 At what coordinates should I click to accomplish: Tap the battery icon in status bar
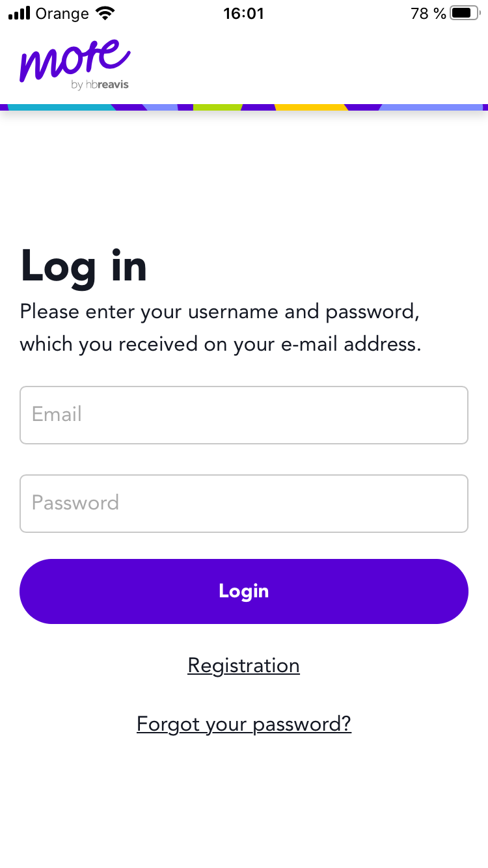pos(465,13)
